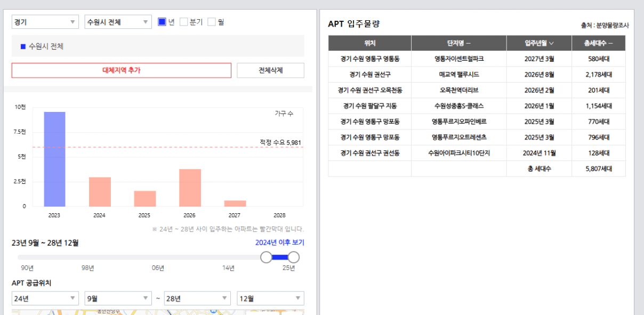Click the 전체삭제 button

coord(270,70)
